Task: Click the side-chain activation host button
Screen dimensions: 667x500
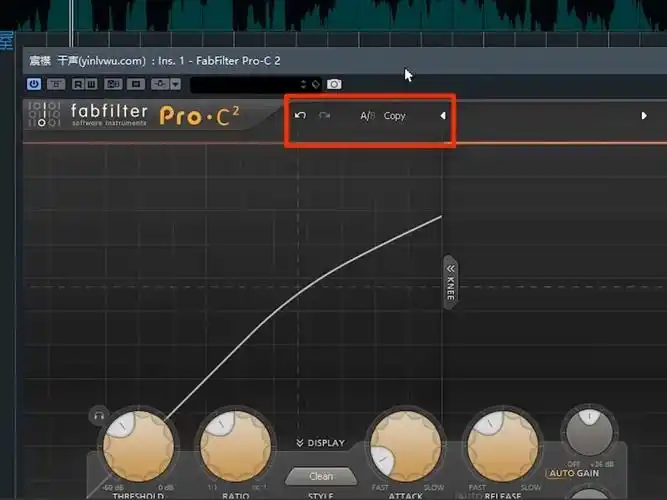Action: (160, 84)
